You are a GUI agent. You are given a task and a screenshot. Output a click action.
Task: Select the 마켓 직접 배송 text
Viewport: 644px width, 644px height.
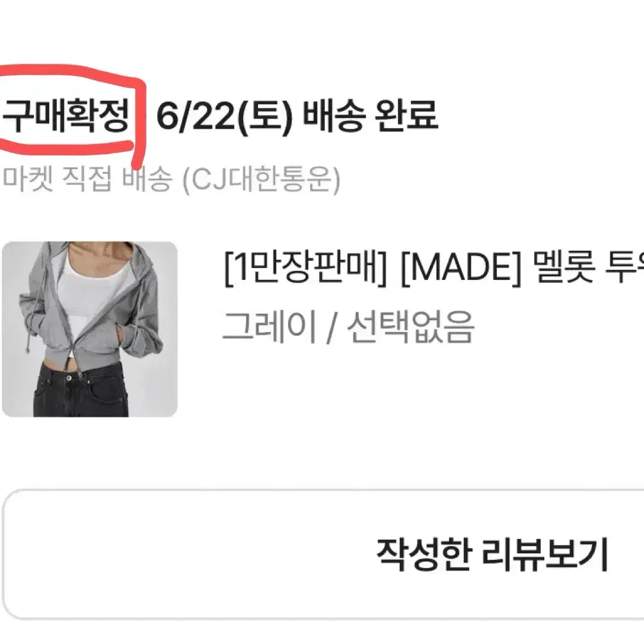click(88, 179)
